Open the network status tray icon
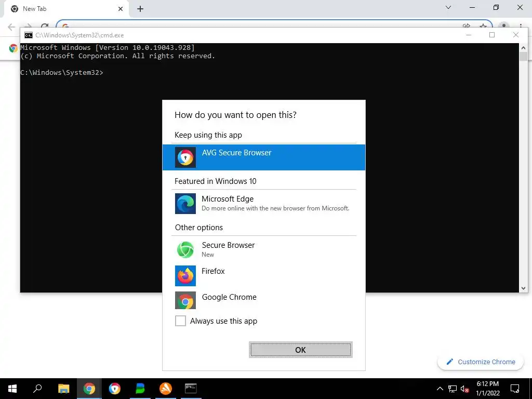Image resolution: width=532 pixels, height=399 pixels. tap(453, 389)
